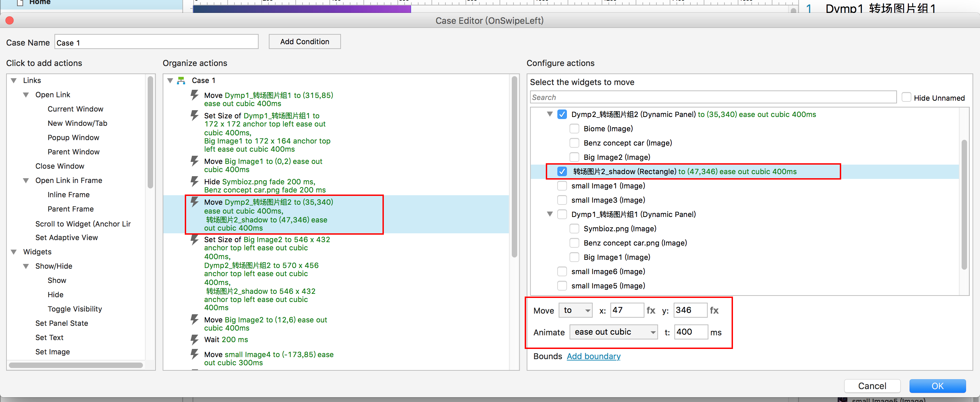Click the Organize actions vertical scrollbar
Viewport: 980px width, 402px height.
514,167
